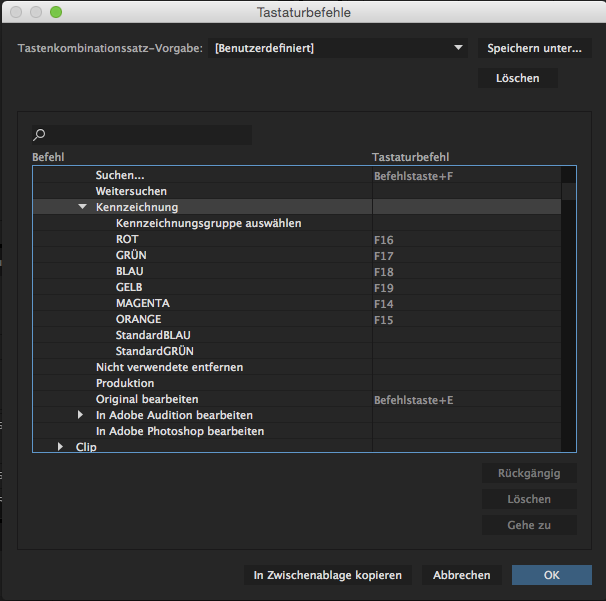
Task: Click the OK button
Action: pyautogui.click(x=551, y=575)
